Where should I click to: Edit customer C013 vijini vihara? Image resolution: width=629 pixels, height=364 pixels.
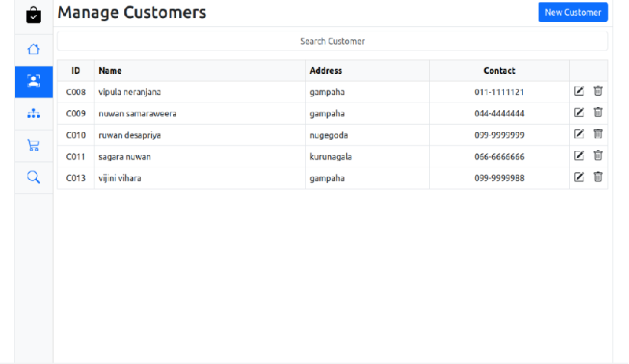[x=579, y=177]
